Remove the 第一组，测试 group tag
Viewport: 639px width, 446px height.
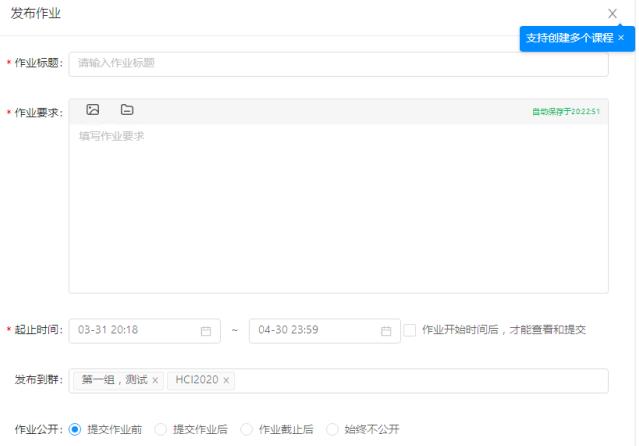[x=156, y=381]
